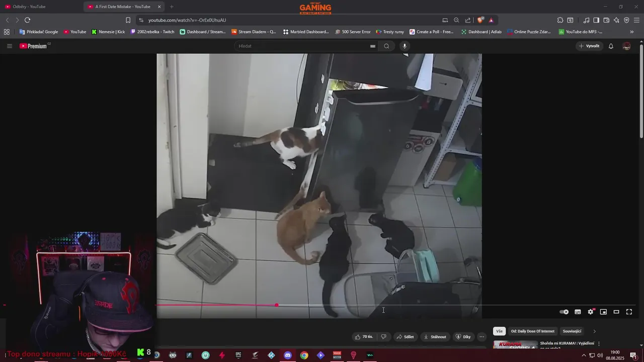Open Google Chrome from the taskbar
This screenshot has width=644, height=362.
tap(304, 355)
